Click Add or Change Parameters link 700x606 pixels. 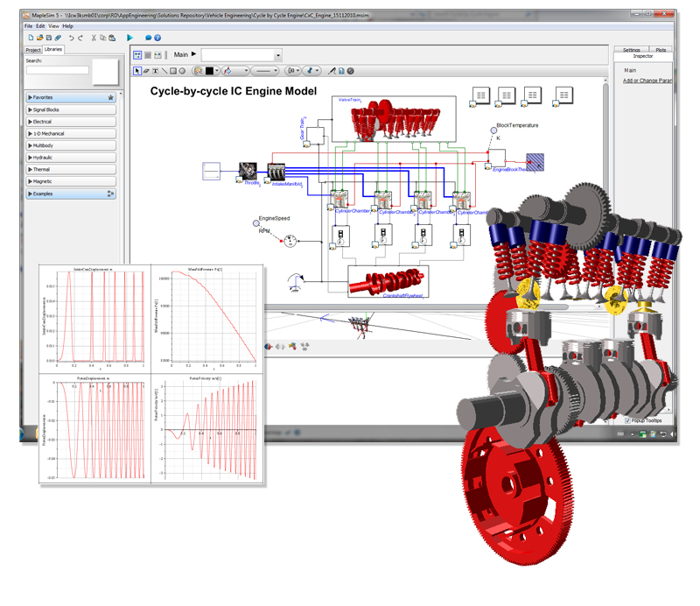point(647,81)
